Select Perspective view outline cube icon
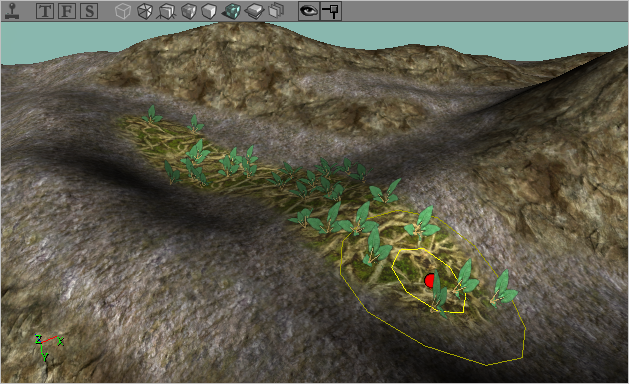629x384 pixels. click(123, 11)
